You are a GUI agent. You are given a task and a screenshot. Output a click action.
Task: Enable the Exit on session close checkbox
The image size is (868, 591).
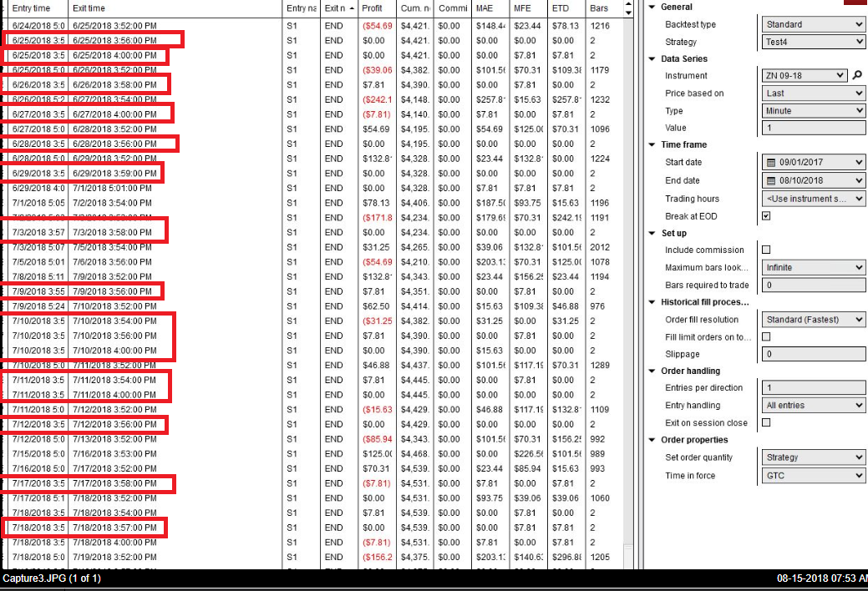click(x=766, y=422)
